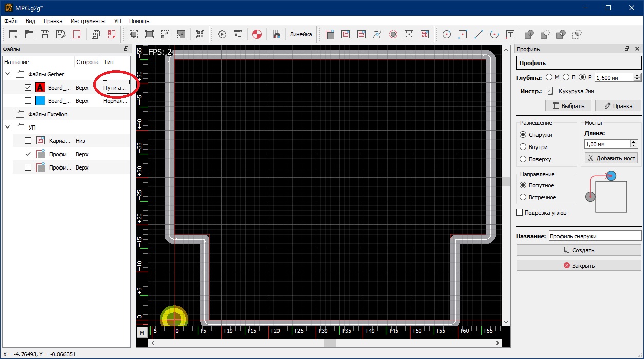Click the Zoom to 100% frame icon
Viewport: 644px width, 359px height.
click(149, 34)
